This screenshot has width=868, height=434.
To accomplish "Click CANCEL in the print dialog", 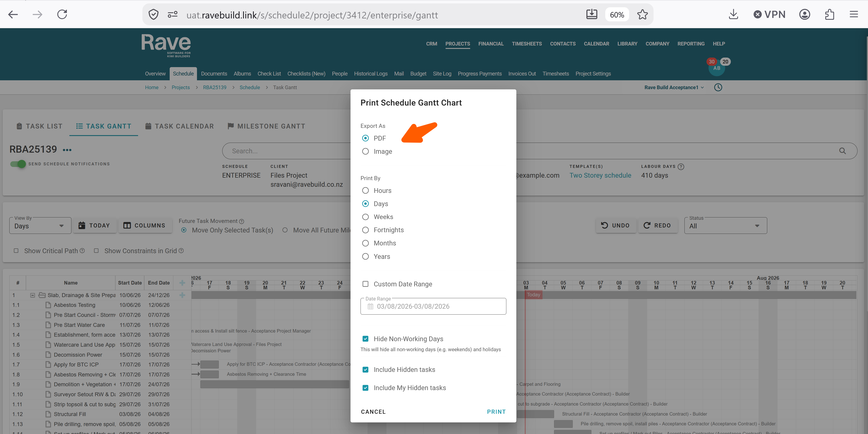I will (x=373, y=412).
